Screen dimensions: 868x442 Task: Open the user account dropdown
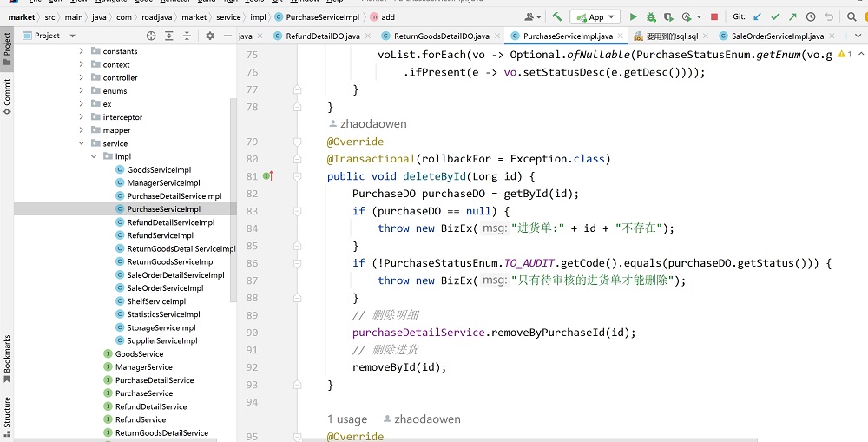click(533, 17)
